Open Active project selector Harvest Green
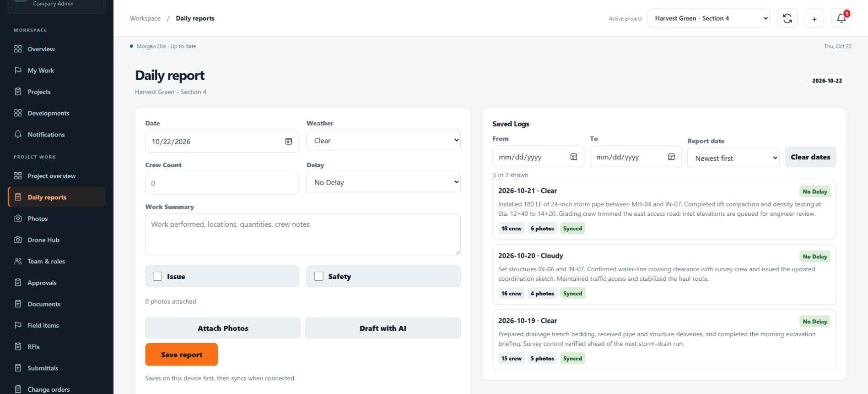This screenshot has width=868, height=394. (708, 18)
